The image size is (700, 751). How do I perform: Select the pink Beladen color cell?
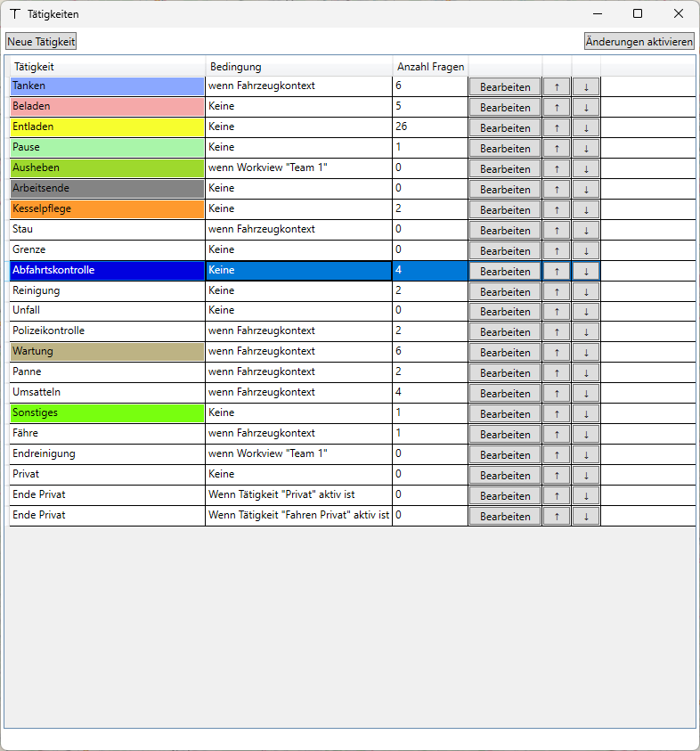107,107
